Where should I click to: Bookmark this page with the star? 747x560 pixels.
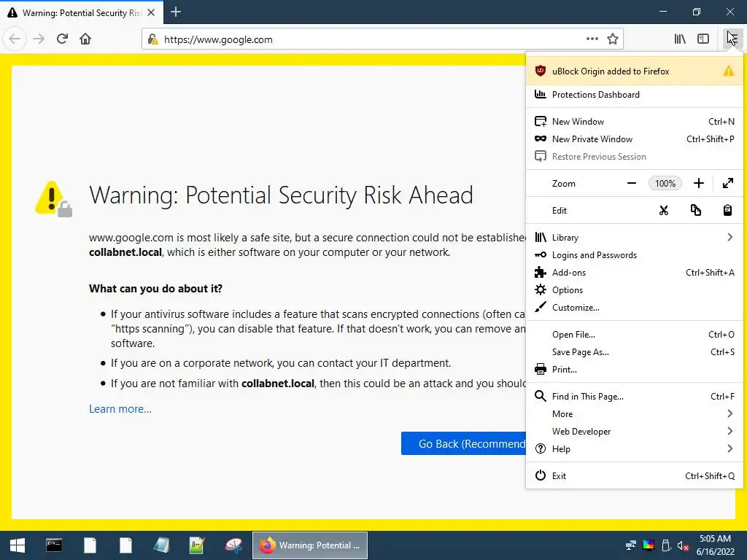tap(613, 39)
